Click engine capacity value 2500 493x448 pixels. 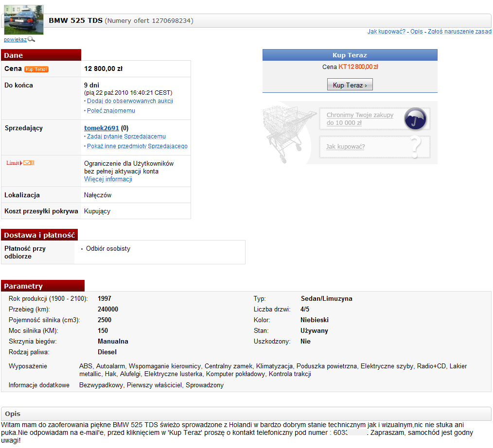105,320
